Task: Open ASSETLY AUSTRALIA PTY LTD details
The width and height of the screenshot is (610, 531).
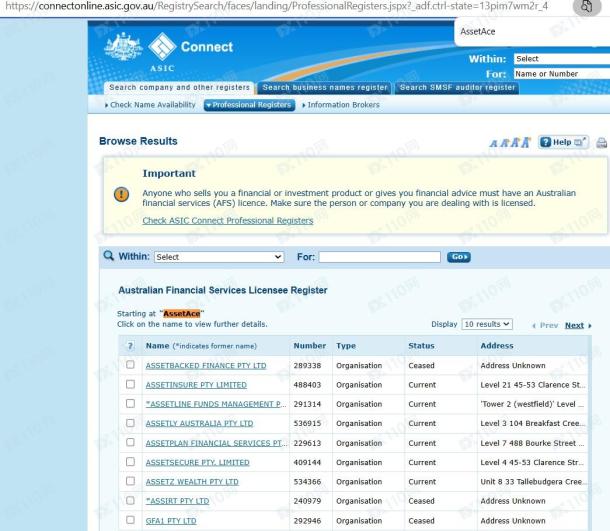Action: click(199, 424)
